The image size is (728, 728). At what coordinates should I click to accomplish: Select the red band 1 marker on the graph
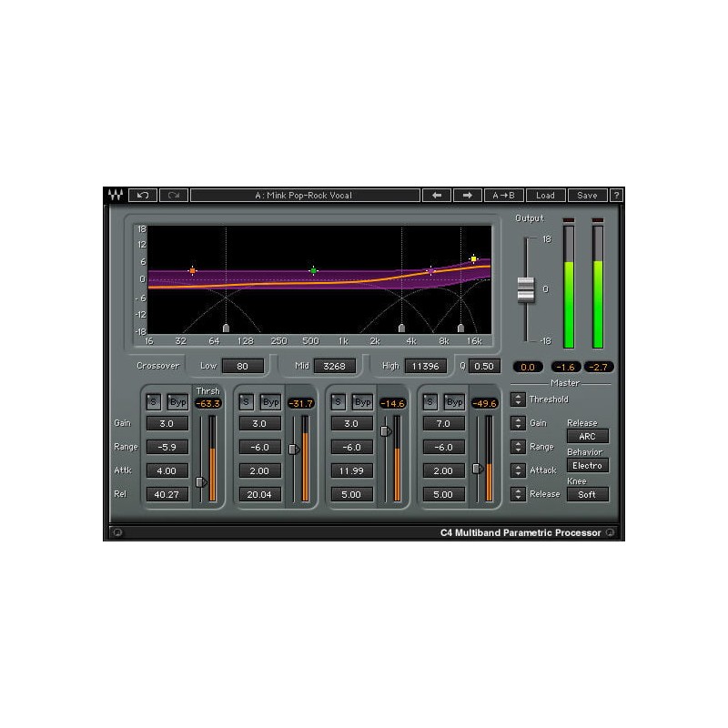[193, 269]
